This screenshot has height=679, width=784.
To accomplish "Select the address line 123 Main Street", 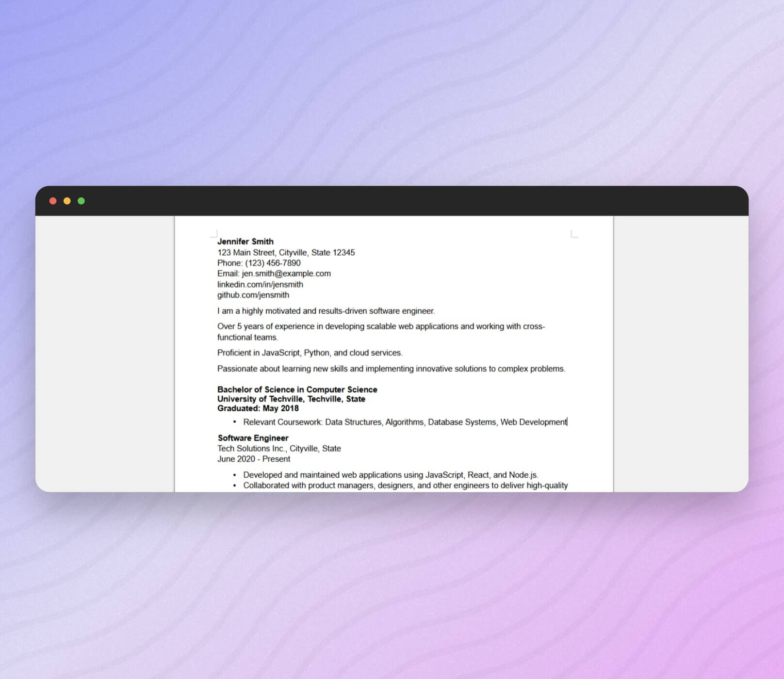I will [286, 252].
